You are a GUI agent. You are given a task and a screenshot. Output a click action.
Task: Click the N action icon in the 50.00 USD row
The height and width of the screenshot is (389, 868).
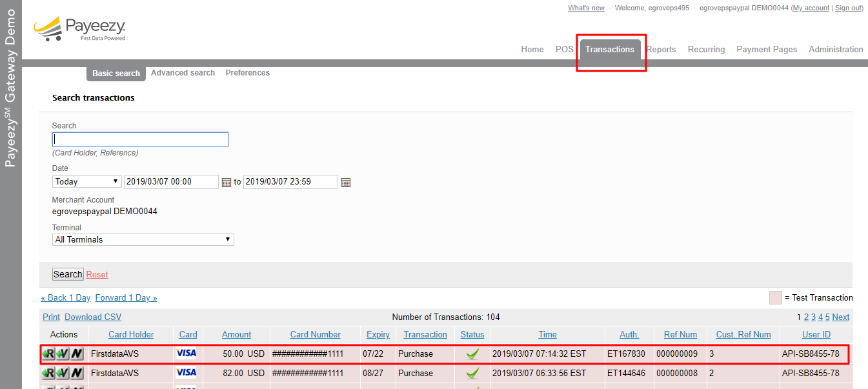[77, 354]
